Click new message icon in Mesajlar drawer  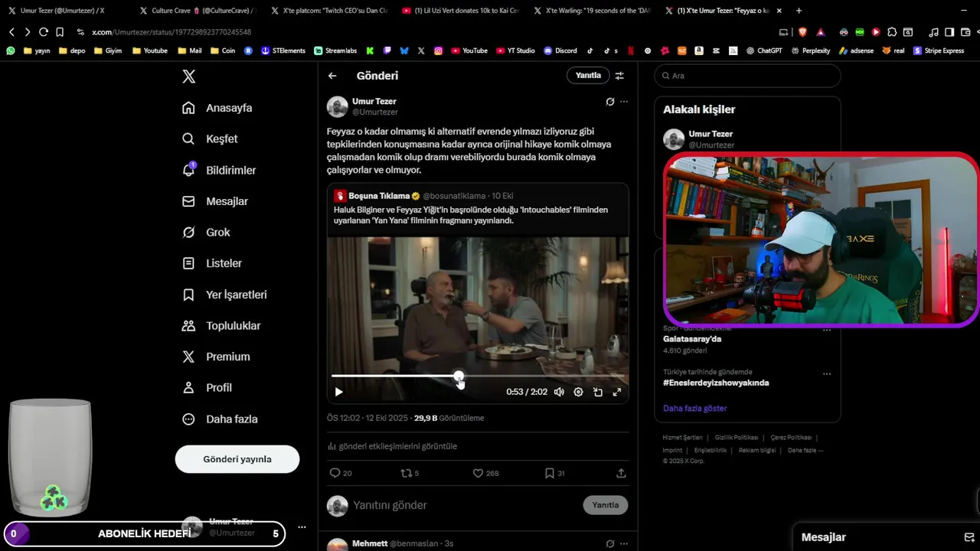pyautogui.click(x=969, y=537)
